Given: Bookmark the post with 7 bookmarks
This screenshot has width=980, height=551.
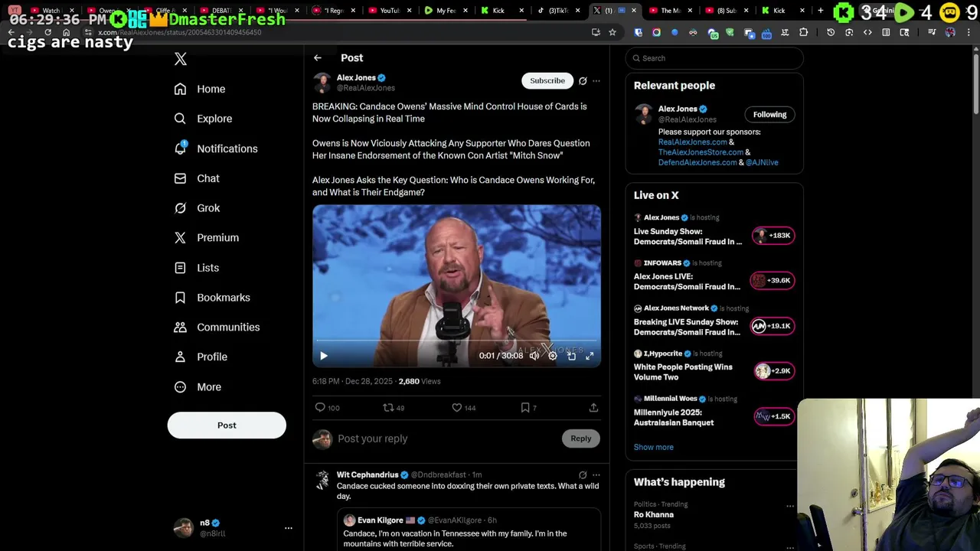Looking at the screenshot, I should coord(528,408).
